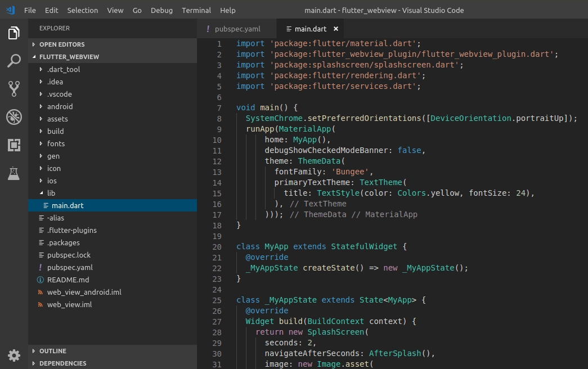The image size is (588, 369).
Task: Close the main.dart editor tab
Action: [336, 29]
